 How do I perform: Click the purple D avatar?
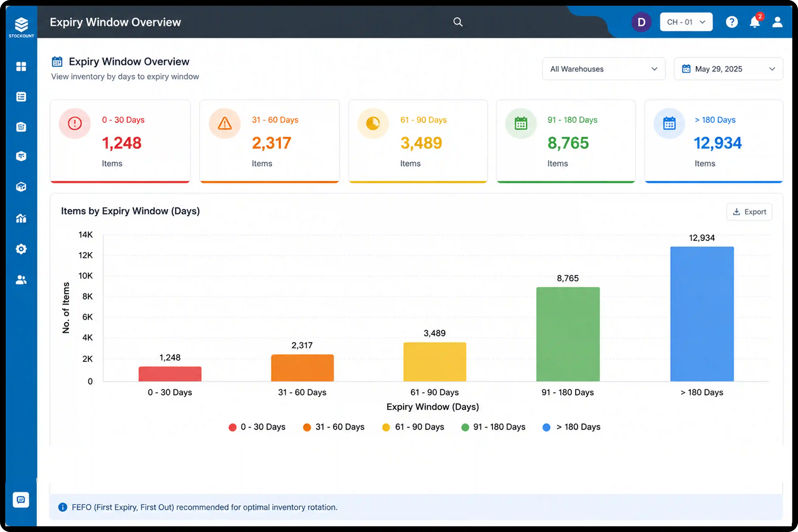[x=641, y=22]
